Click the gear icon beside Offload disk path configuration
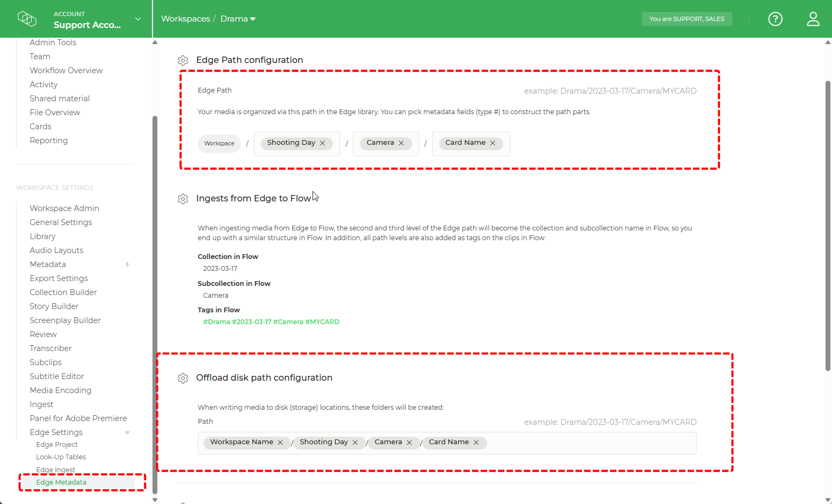Screen dimensions: 832x504 coord(183,378)
